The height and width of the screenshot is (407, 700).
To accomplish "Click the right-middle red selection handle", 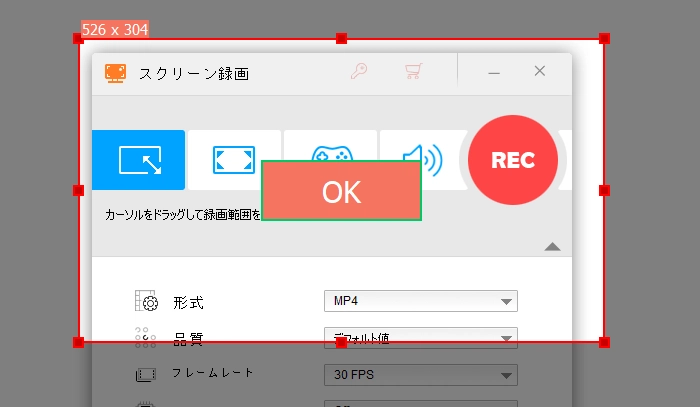I will (x=604, y=190).
